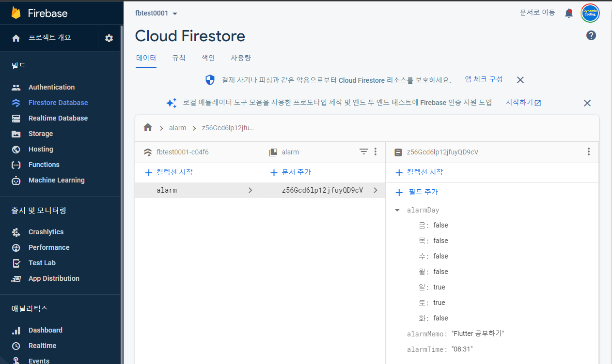The width and height of the screenshot is (612, 364).
Task: Open the Dynamic Coding account avatar
Action: 590,13
